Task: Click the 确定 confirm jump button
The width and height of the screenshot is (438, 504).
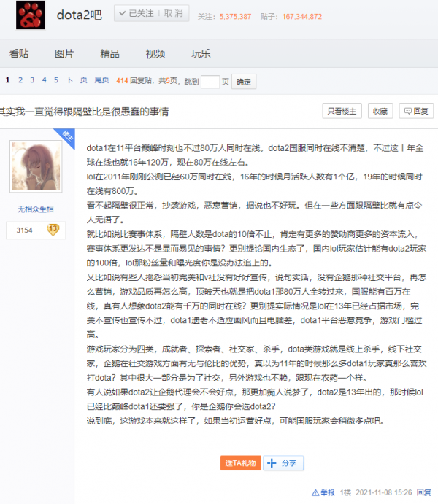Action: 243,82
